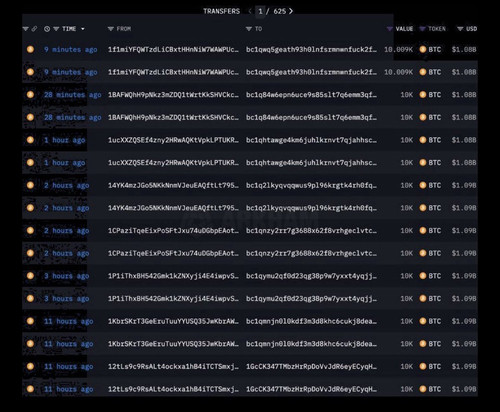
Task: Toggle TIME sort order arrow
Action: pyautogui.click(x=83, y=29)
